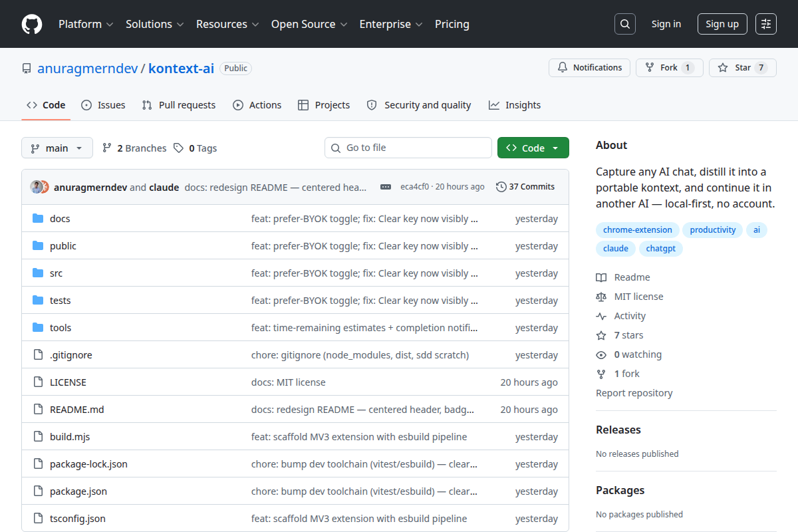Screen dimensions: 798x532
Task: Open the anuragmerndev owner link in the breadcrumb
Action: 88,68
